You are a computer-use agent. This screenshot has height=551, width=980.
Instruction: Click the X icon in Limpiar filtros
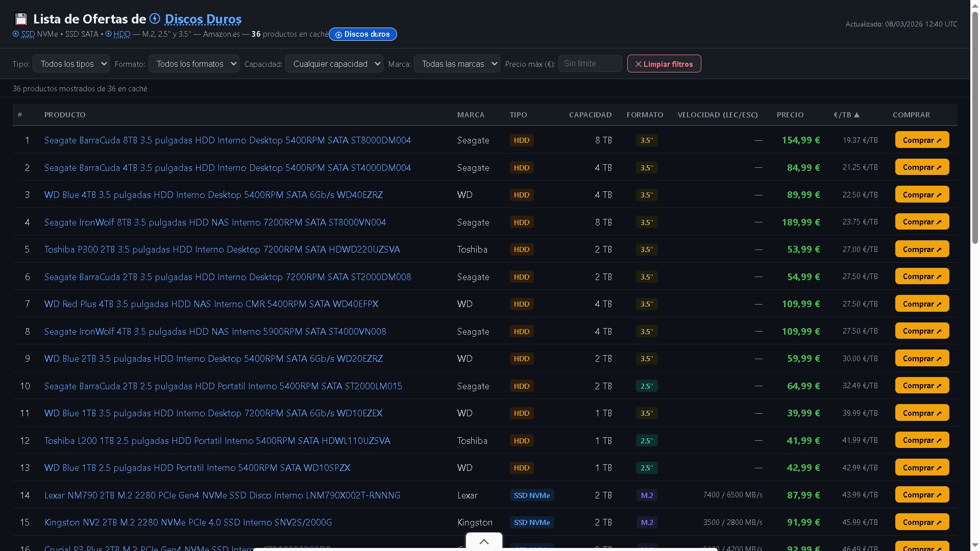tap(638, 64)
